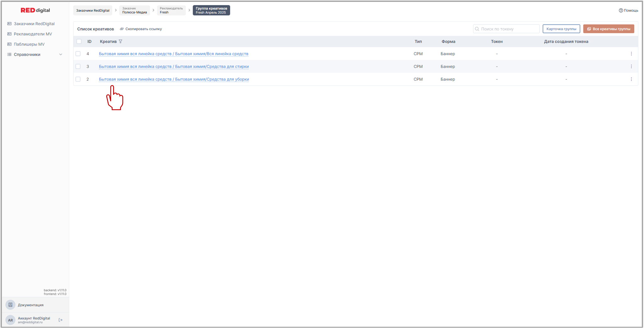Open Паблишеры MV in sidebar
Image resolution: width=644 pixels, height=328 pixels.
[x=29, y=44]
